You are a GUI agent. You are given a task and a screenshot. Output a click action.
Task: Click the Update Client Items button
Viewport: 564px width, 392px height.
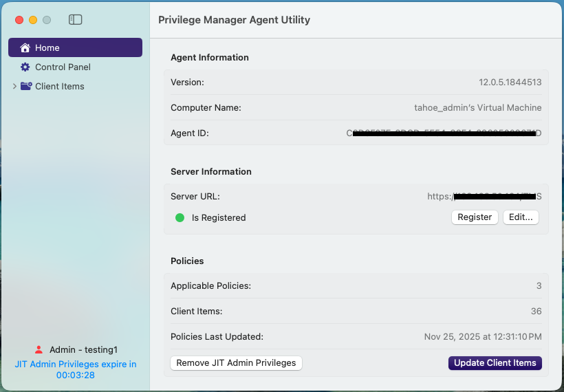[x=495, y=363]
